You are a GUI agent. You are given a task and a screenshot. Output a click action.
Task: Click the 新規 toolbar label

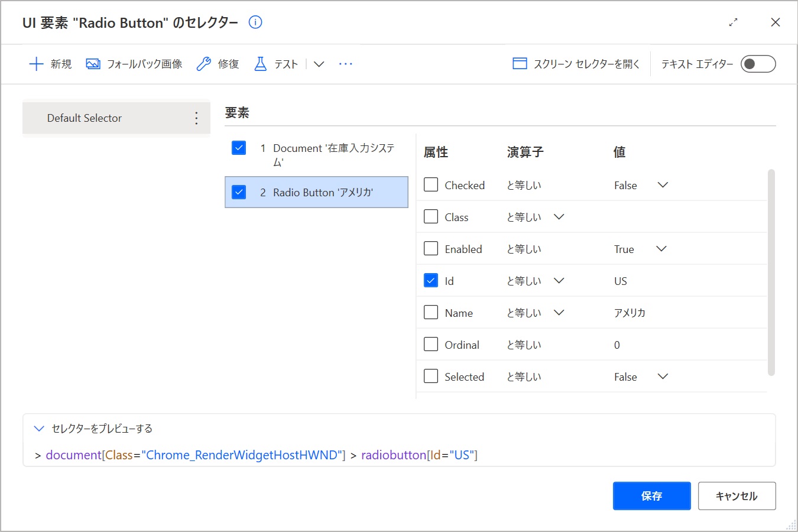(61, 64)
